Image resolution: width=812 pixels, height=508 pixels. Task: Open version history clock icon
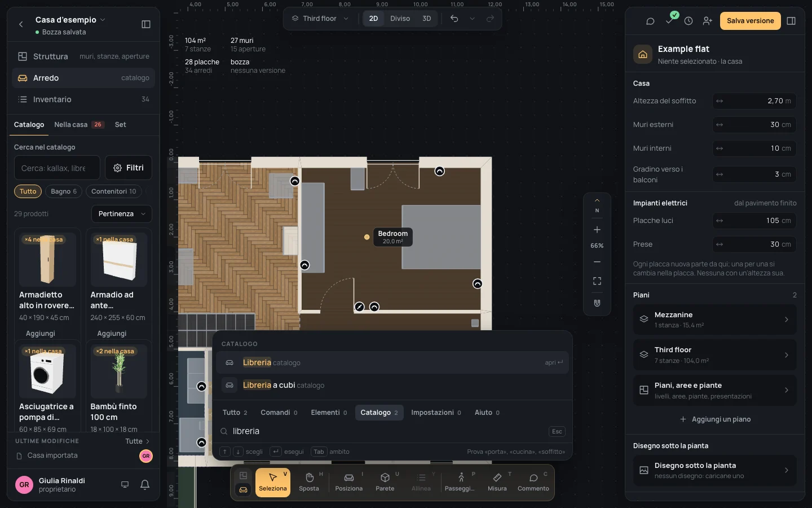click(689, 21)
